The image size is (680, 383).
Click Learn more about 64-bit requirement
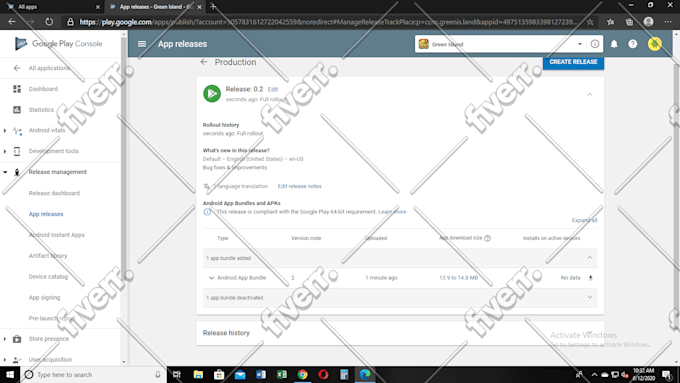coord(392,212)
